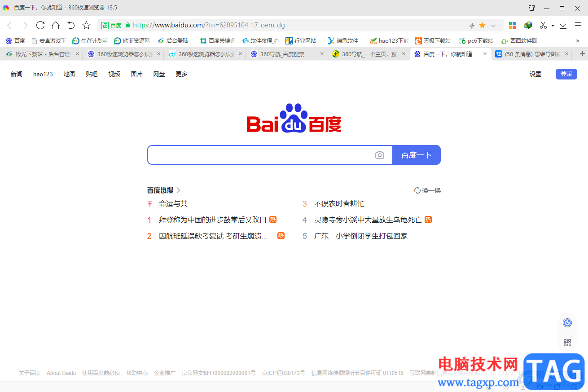Click the blue assistant icon at right

[x=567, y=323]
